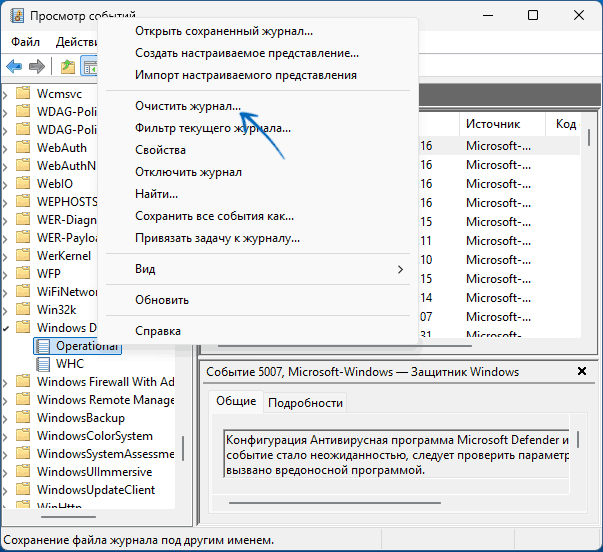Screen dimensions: 603x552
Task: Click the WindowsUpdateClient folder icon
Action: coord(23,489)
